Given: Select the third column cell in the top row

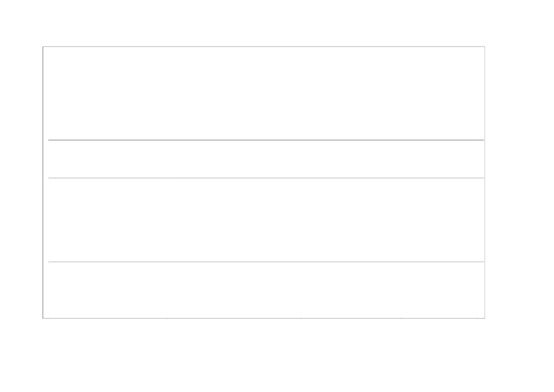Looking at the screenshot, I should (351, 93).
